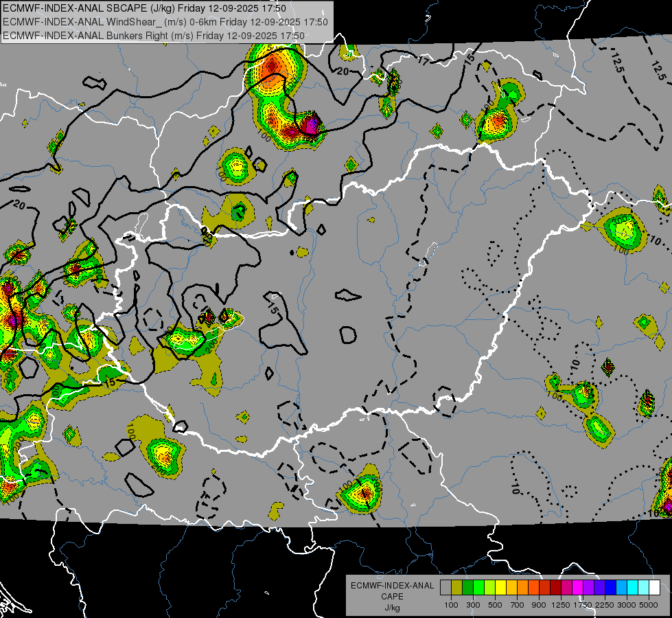
Task: Pick the dark green legend swatch
Action: pyautogui.click(x=467, y=587)
